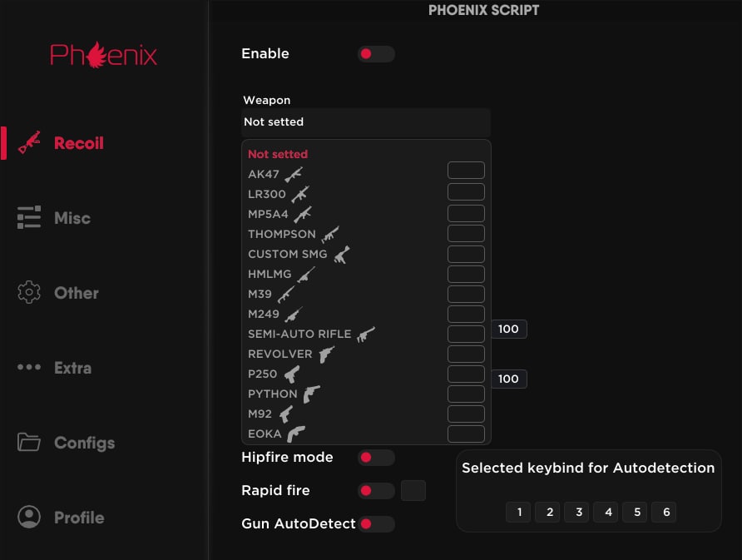Click the MP5A4 keybind box

click(x=466, y=213)
